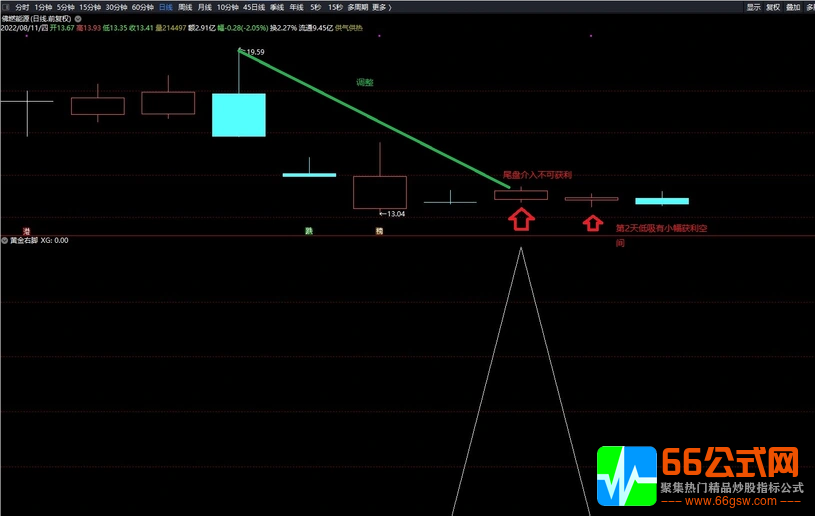Switch to 分时 intraday view

point(22,7)
